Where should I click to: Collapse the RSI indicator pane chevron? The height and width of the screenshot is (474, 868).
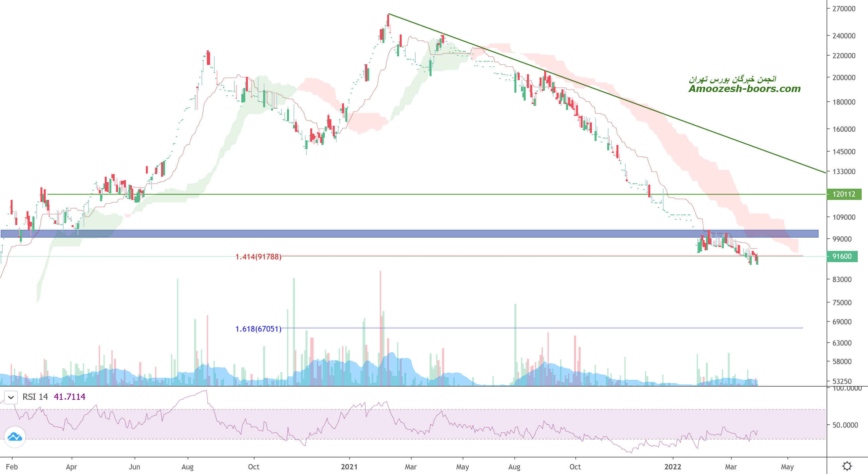[x=11, y=397]
